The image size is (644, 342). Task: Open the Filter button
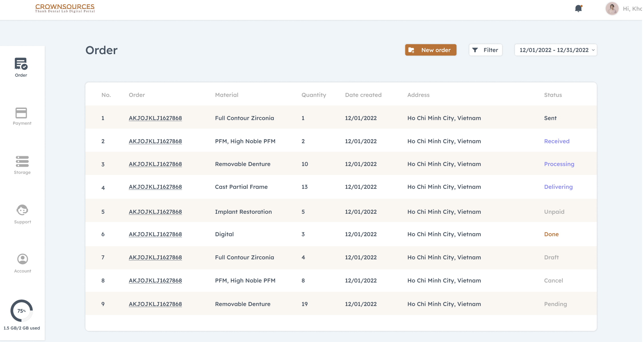(486, 50)
